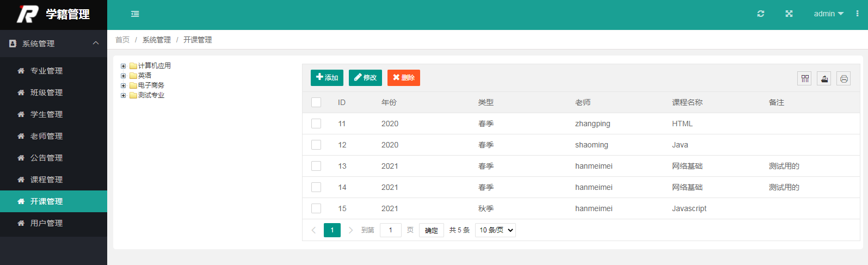Click the jump-to-page input field
The image size is (868, 265).
(x=391, y=230)
